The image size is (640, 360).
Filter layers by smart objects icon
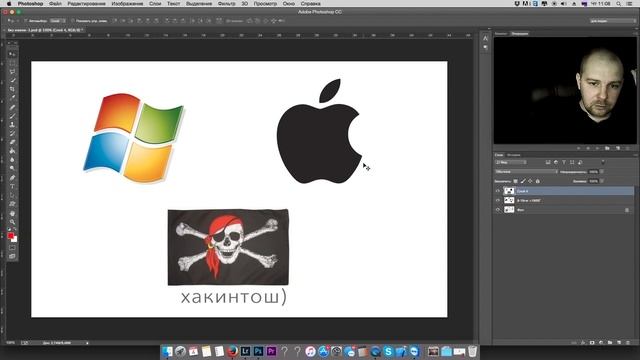pyautogui.click(x=580, y=162)
